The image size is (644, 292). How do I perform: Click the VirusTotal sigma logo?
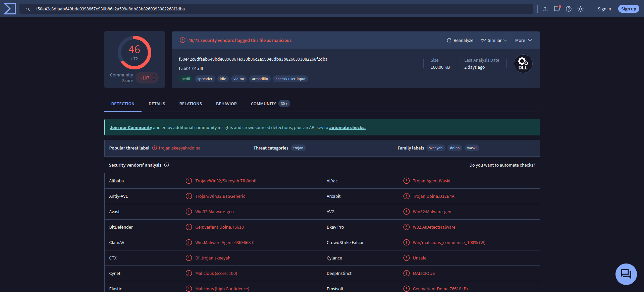(10, 9)
